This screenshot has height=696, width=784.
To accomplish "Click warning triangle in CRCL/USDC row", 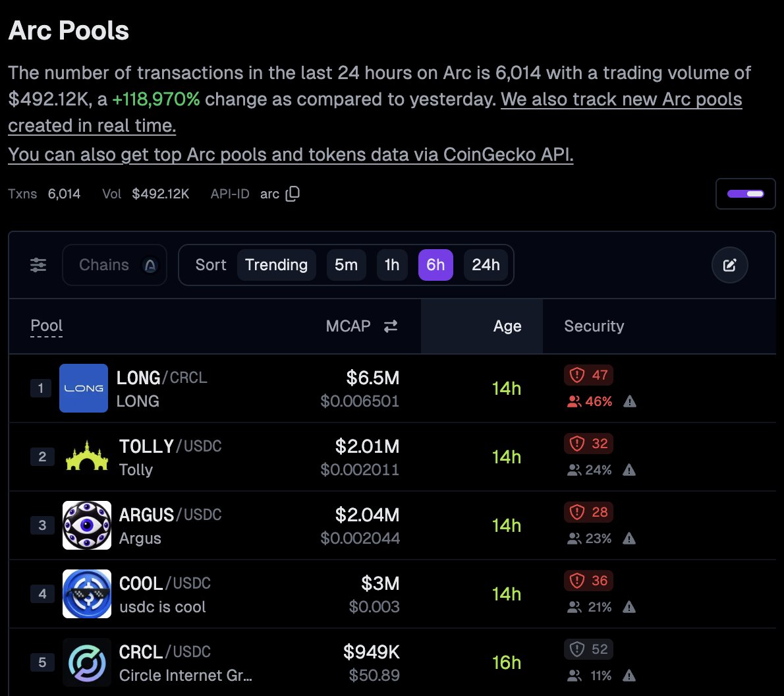I will 629,676.
